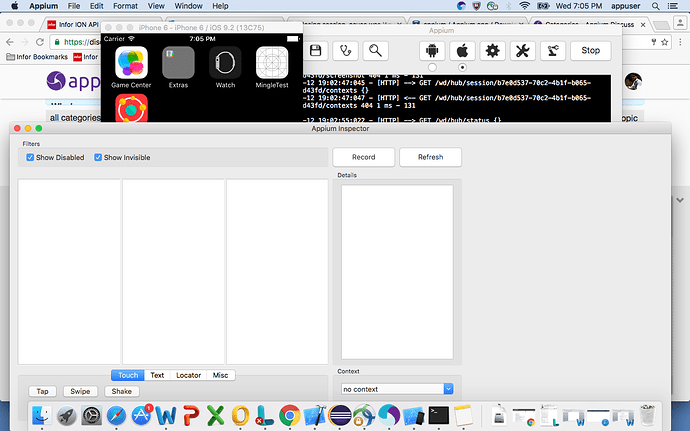Click all categories dropdown on Discuss page
This screenshot has width=690, height=431.
[x=75, y=118]
